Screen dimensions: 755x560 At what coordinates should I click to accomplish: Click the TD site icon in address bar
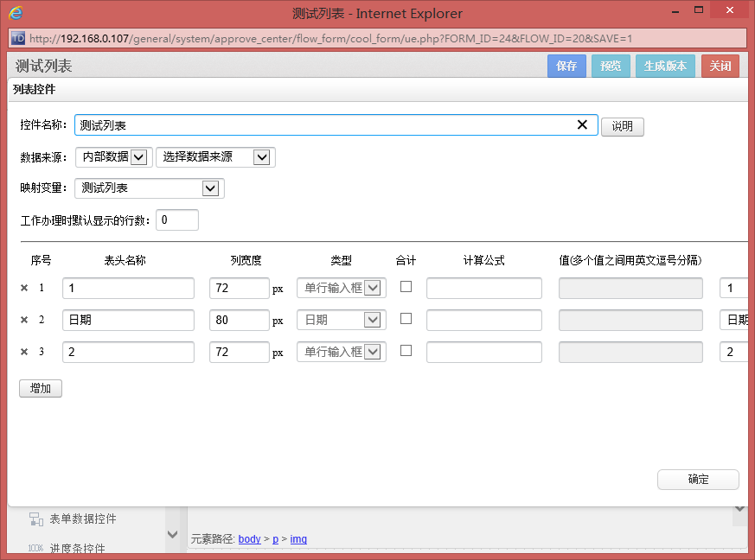(17, 39)
